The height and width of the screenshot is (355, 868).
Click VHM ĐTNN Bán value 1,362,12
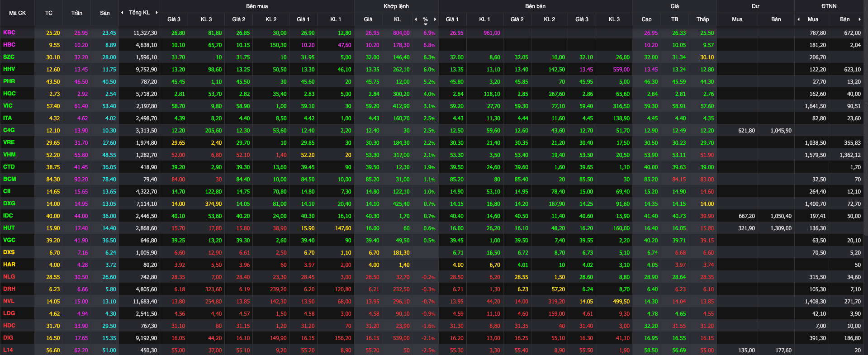(850, 155)
